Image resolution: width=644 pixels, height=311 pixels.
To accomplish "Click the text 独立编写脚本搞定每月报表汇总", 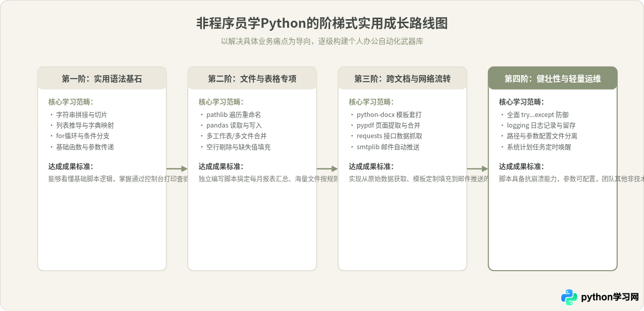I will pos(244,178).
